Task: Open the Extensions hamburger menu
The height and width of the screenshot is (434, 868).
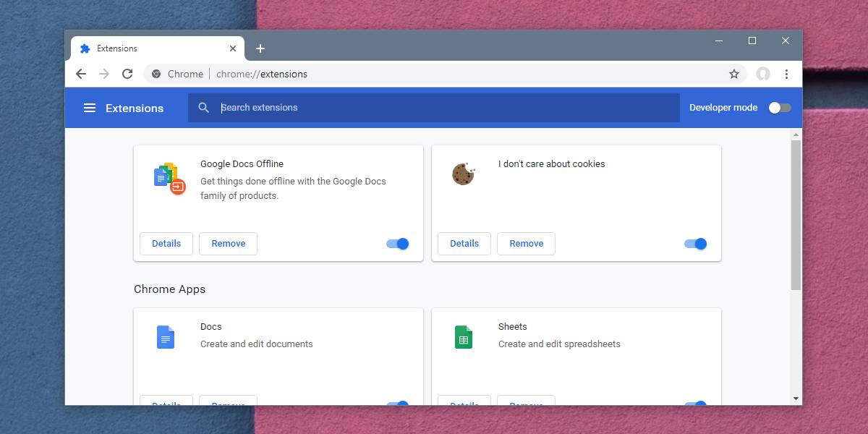Action: (89, 107)
